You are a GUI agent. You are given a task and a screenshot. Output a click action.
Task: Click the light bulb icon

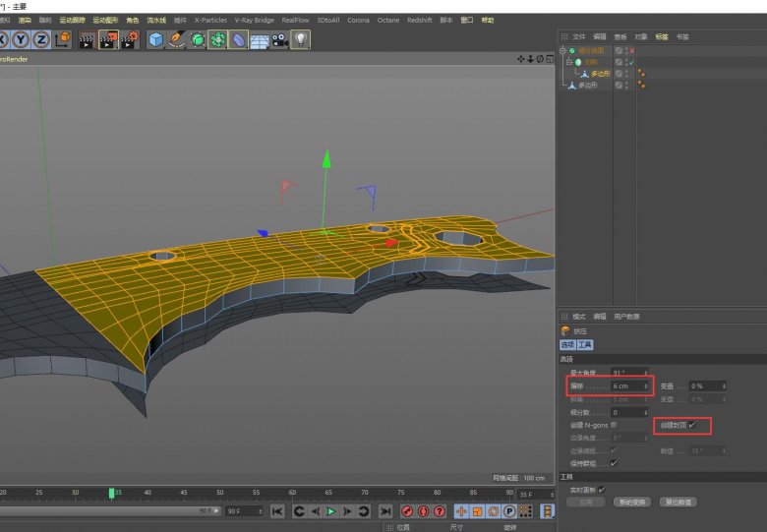point(300,39)
